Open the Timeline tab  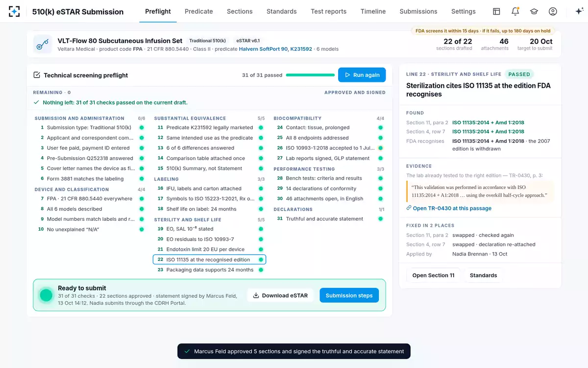point(373,11)
